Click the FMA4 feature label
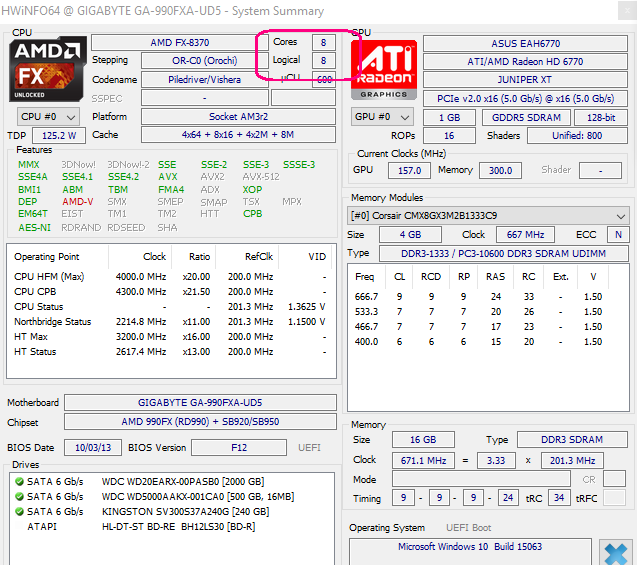Image resolution: width=637 pixels, height=565 pixels. [x=171, y=190]
